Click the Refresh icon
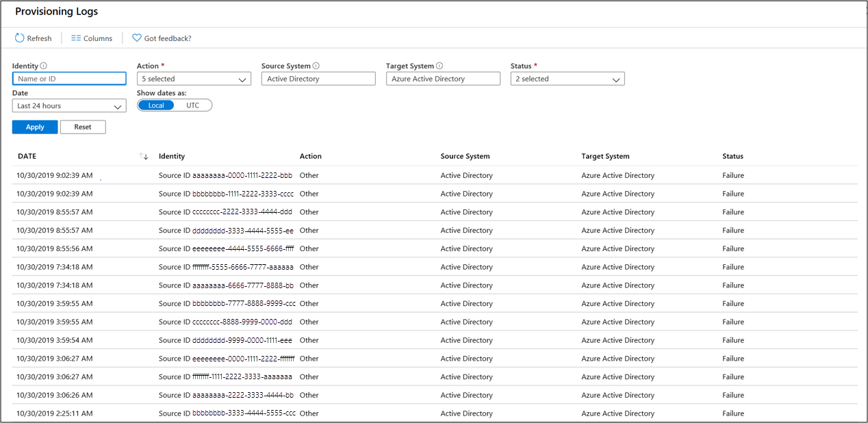868x423 pixels. click(x=19, y=38)
